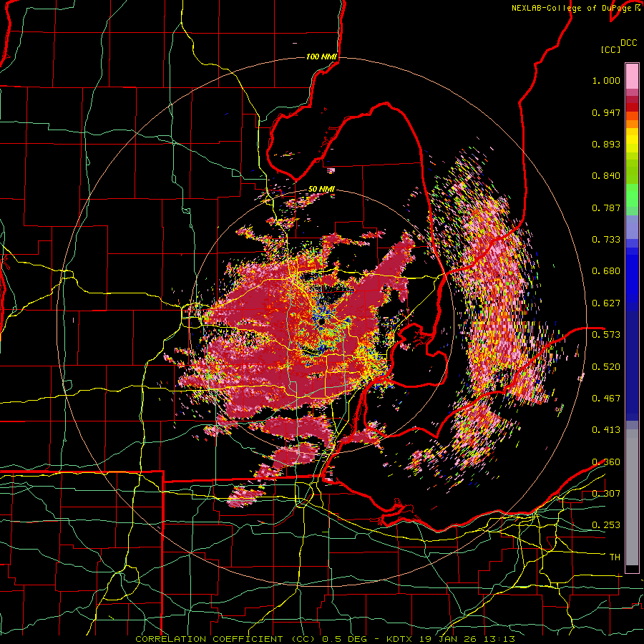The height and width of the screenshot is (644, 644).
Task: Select the 0.733 scale label
Action: [606, 240]
